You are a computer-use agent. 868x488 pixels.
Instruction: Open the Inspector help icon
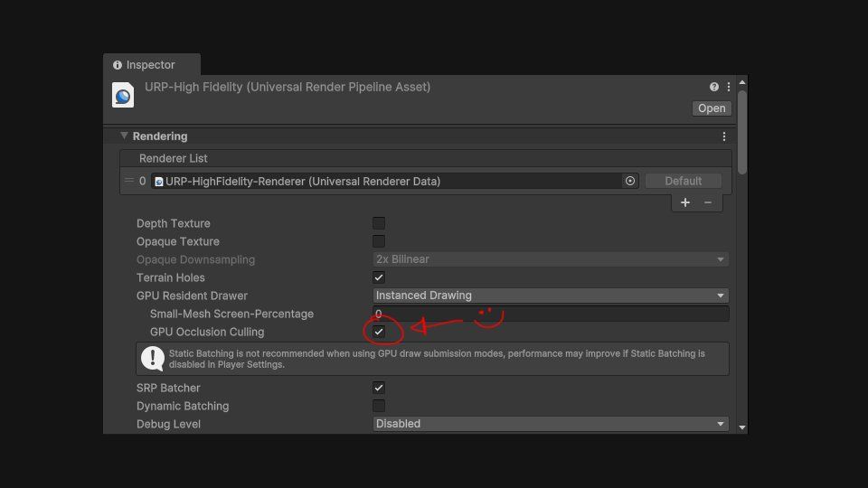(714, 87)
